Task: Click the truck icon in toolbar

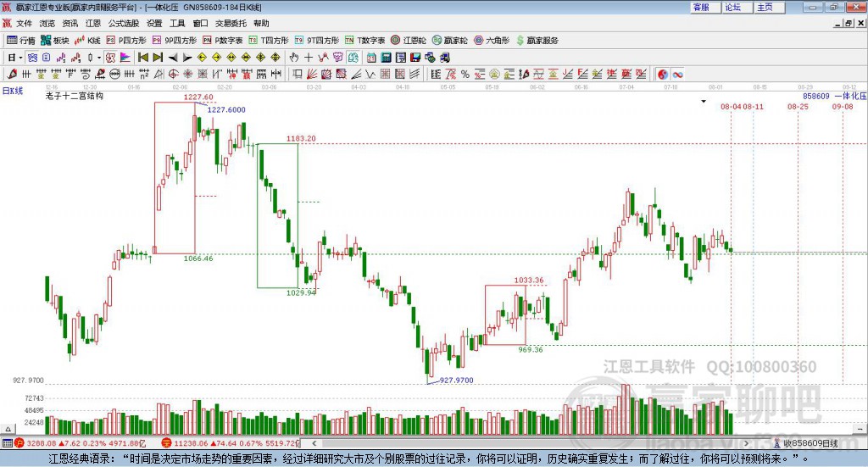Action: point(444,57)
